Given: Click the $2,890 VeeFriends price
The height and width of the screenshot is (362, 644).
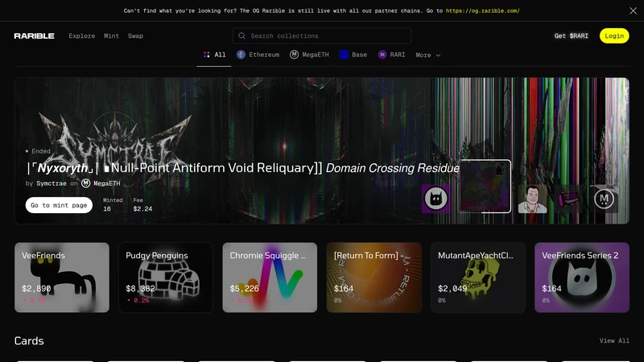Looking at the screenshot, I should click(36, 289).
